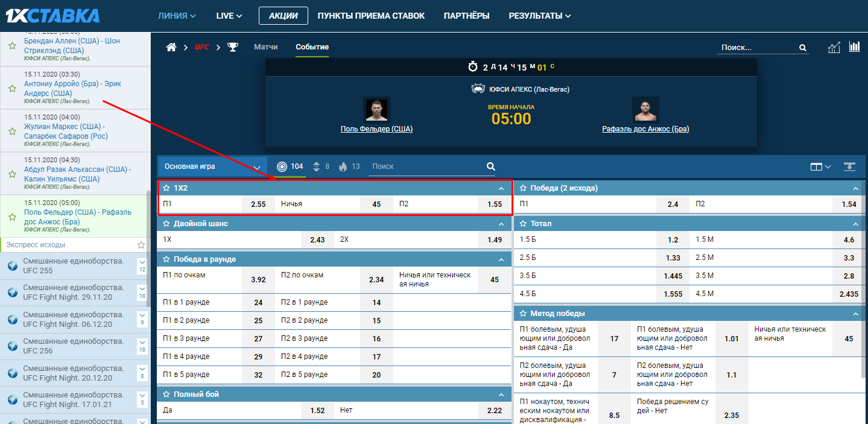Click the magnifier icon in market search
The height and width of the screenshot is (424, 868).
pos(490,166)
